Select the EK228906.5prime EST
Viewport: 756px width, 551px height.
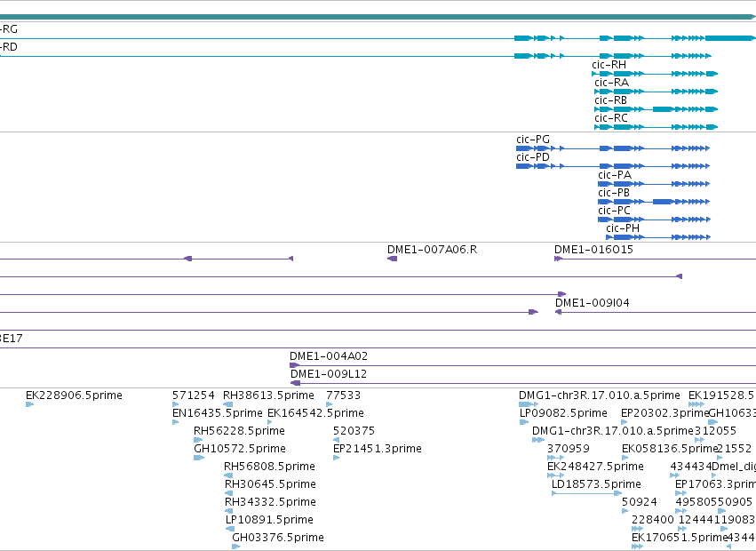(x=29, y=404)
